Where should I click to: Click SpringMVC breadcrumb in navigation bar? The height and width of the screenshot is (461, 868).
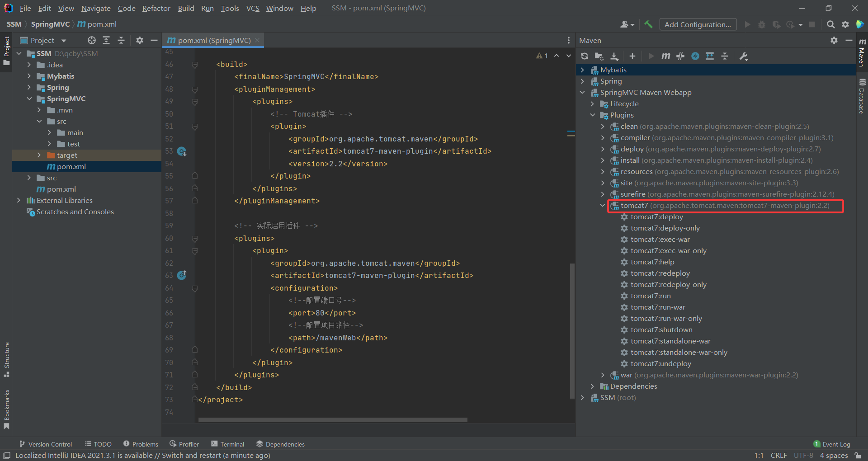click(50, 24)
